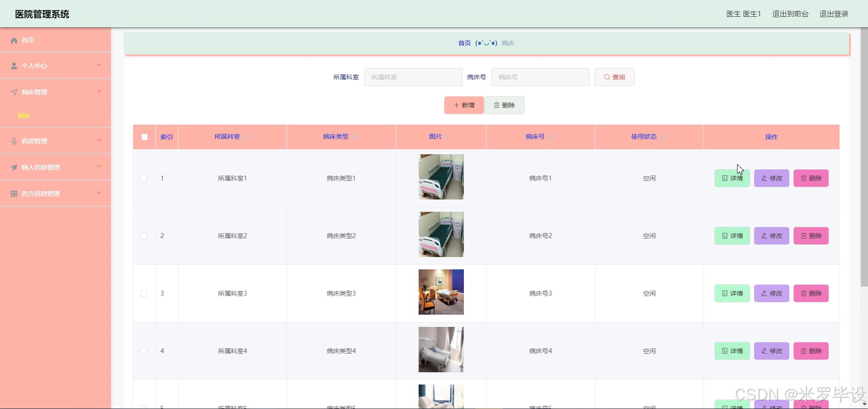868x409 pixels.
Task: Toggle the select-all checkbox in table header
Action: click(x=145, y=137)
